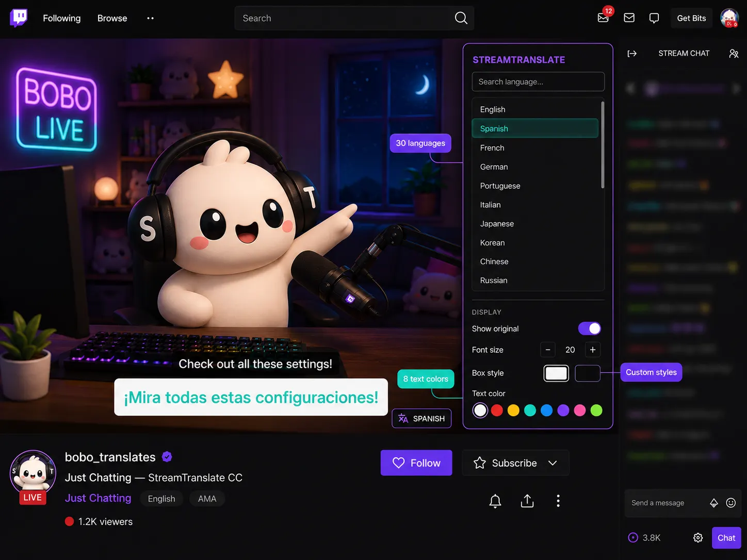Choose blue text color swatch
The image size is (747, 560).
[x=547, y=410]
